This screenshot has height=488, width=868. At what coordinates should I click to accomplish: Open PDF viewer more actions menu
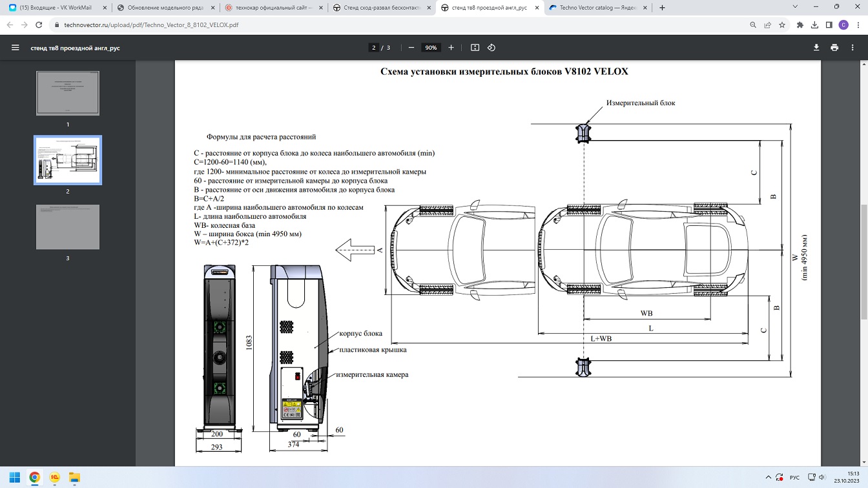pyautogui.click(x=854, y=48)
